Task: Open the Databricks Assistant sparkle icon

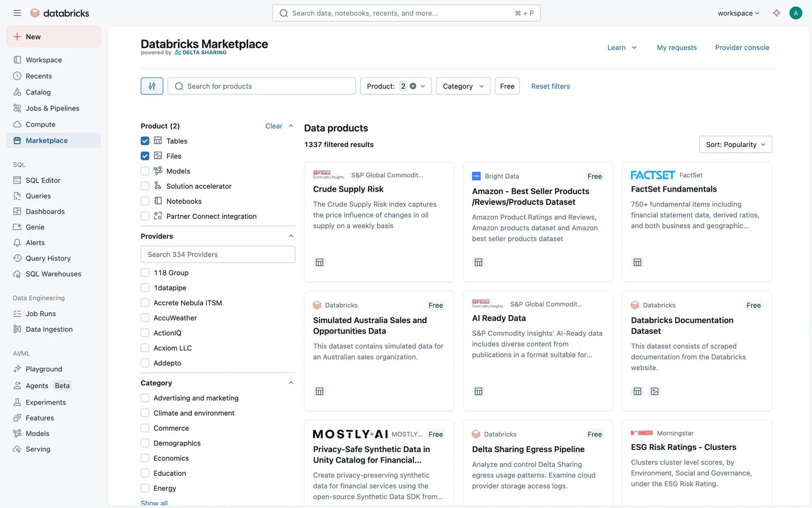Action: (776, 13)
